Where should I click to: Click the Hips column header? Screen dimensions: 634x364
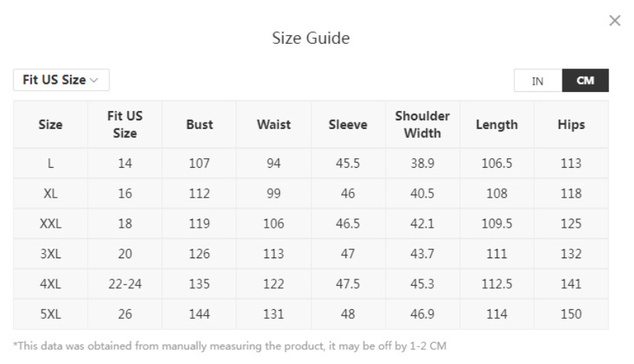point(571,125)
